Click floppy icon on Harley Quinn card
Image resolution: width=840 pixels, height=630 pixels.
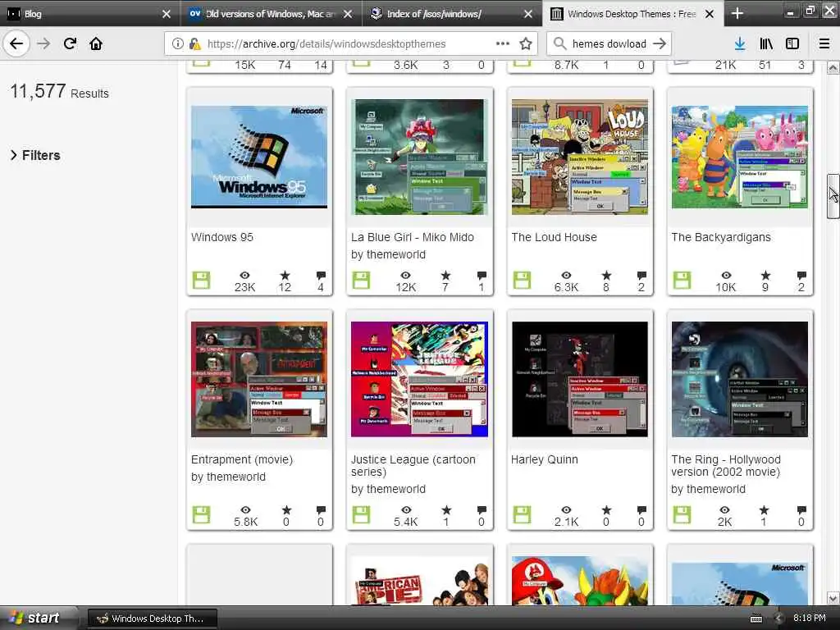(x=522, y=514)
